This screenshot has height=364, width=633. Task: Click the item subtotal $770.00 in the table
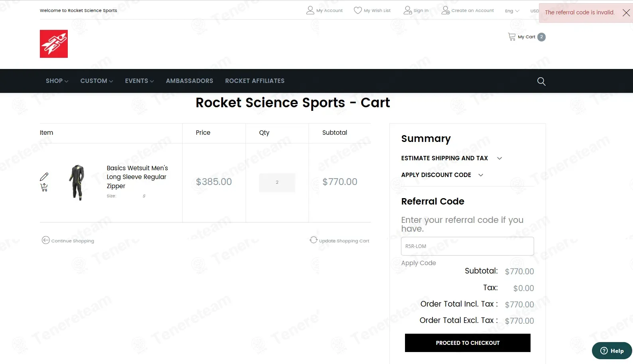tap(340, 182)
